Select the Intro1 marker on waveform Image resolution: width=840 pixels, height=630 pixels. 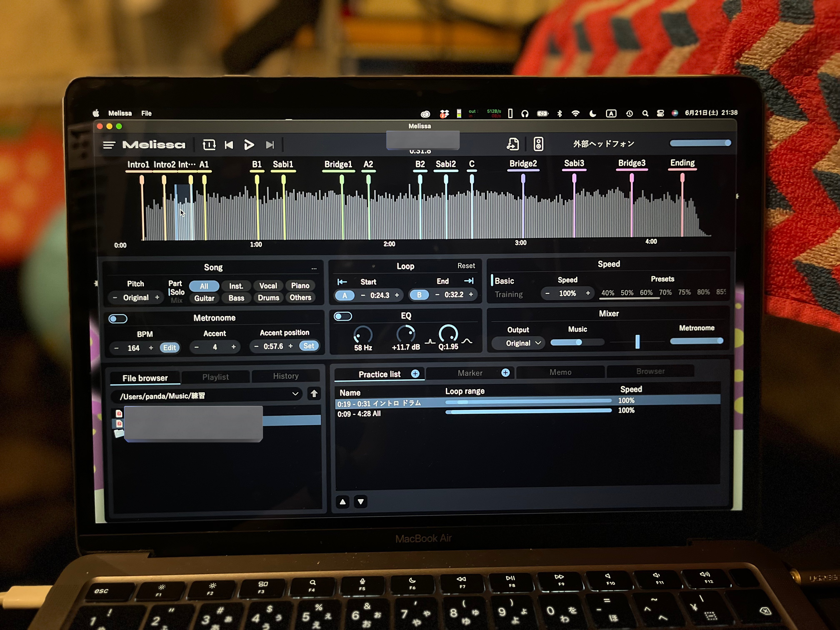pyautogui.click(x=138, y=165)
